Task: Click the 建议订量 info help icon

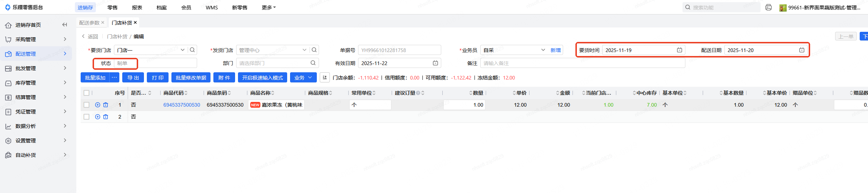Action: pyautogui.click(x=418, y=93)
